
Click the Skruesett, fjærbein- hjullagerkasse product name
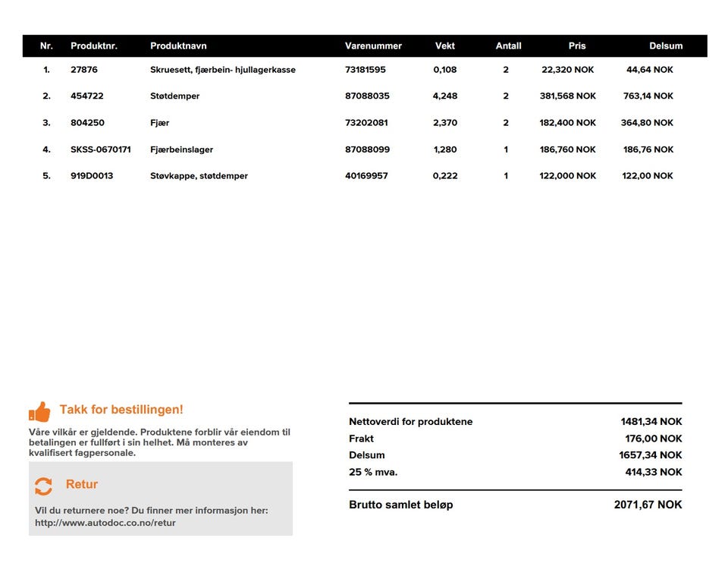point(223,70)
